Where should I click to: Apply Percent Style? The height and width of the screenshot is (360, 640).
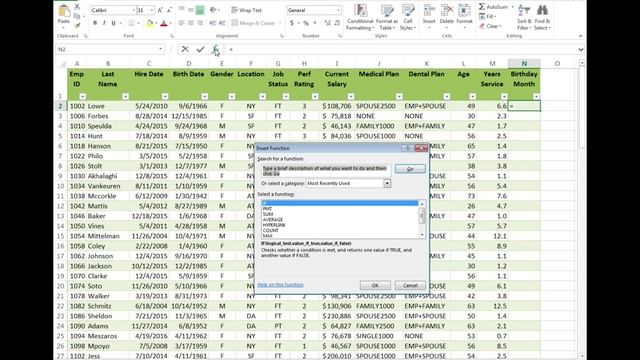point(306,23)
